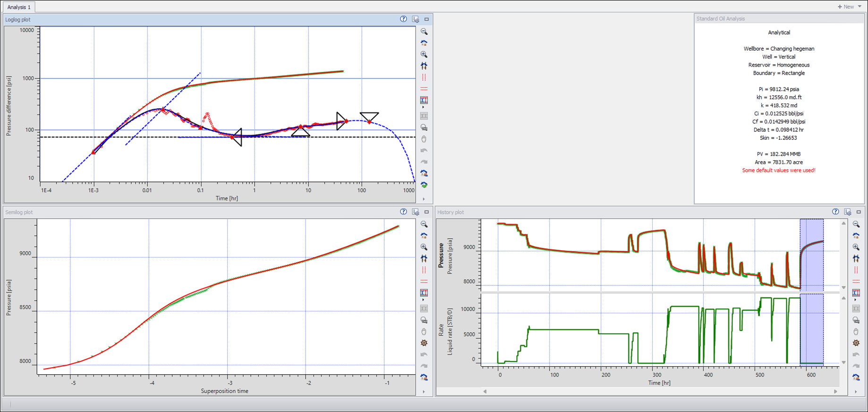Click the 'Skin = -1.26653' result
The image size is (868, 412).
tap(779, 138)
